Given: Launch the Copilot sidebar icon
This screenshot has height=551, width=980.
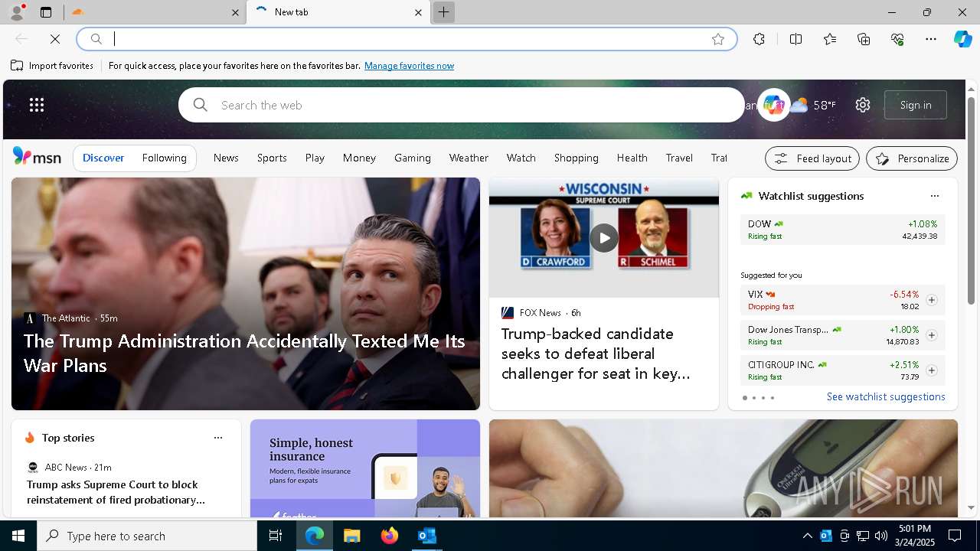Looking at the screenshot, I should tap(962, 39).
